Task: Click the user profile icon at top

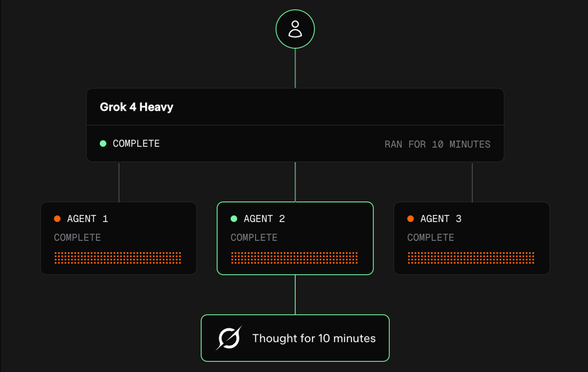Action: tap(295, 29)
